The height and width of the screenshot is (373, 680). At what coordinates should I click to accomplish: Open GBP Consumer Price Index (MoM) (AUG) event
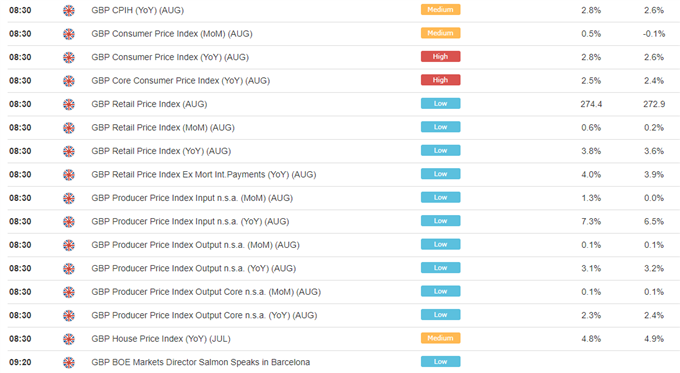tap(172, 34)
